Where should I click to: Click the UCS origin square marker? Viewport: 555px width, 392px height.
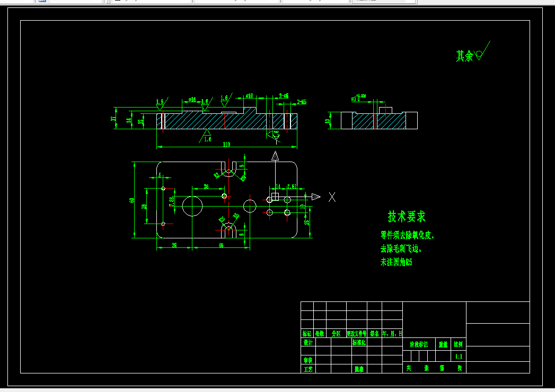pos(275,197)
